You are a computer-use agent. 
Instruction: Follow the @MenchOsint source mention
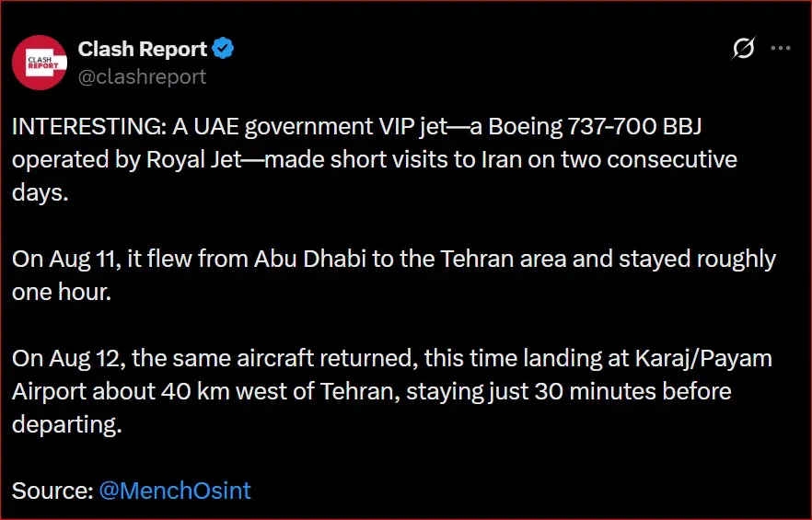point(175,490)
